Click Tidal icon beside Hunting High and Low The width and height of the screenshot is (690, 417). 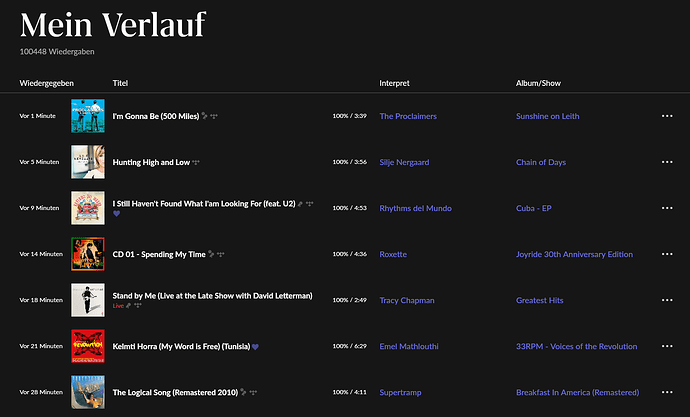pos(196,162)
